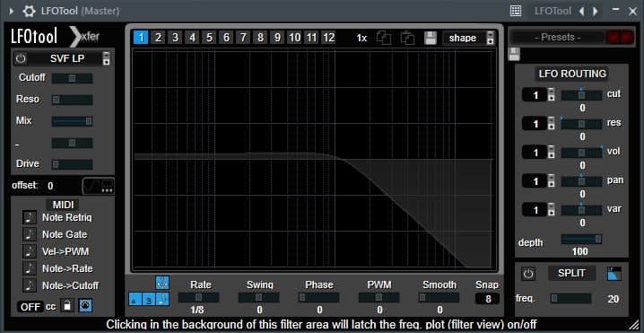Screen dimensions: 644x333
Task: Adjust the Cutoff slider
Action: (x=73, y=78)
